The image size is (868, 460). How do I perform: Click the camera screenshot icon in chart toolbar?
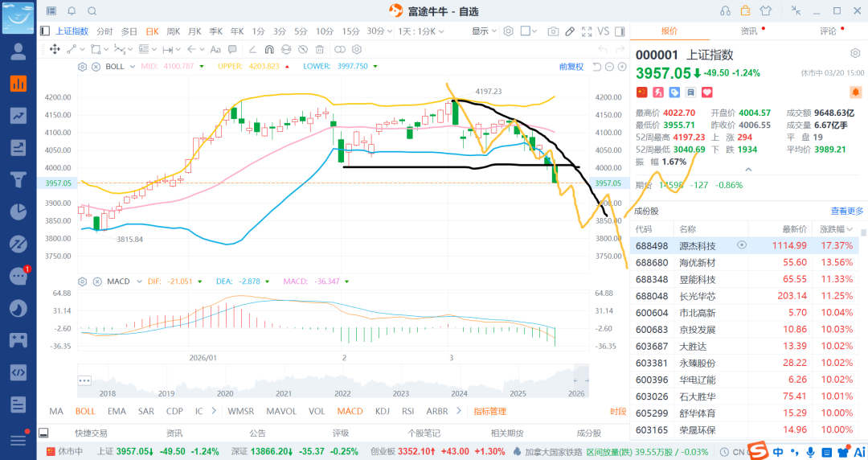click(x=552, y=31)
